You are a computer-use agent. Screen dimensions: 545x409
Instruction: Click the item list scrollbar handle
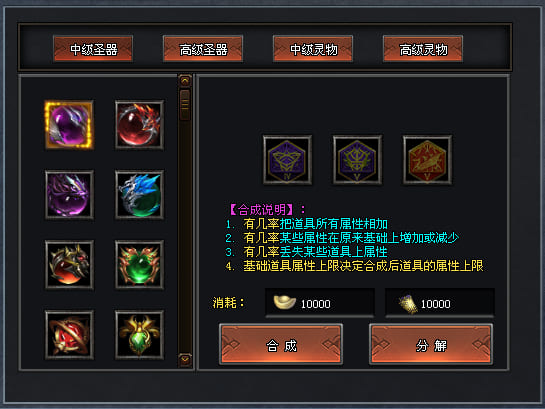point(185,105)
